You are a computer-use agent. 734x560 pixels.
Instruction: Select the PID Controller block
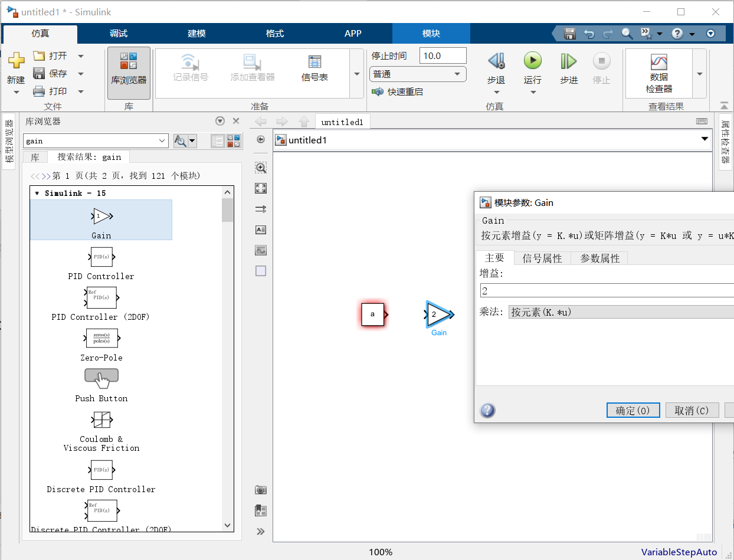click(x=101, y=257)
